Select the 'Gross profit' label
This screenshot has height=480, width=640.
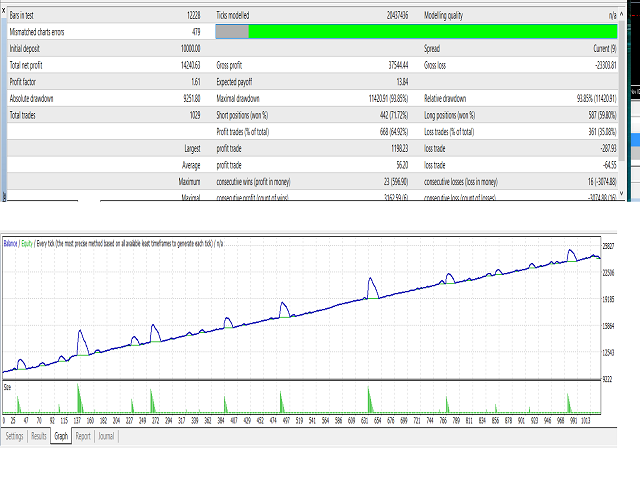[x=229, y=65]
